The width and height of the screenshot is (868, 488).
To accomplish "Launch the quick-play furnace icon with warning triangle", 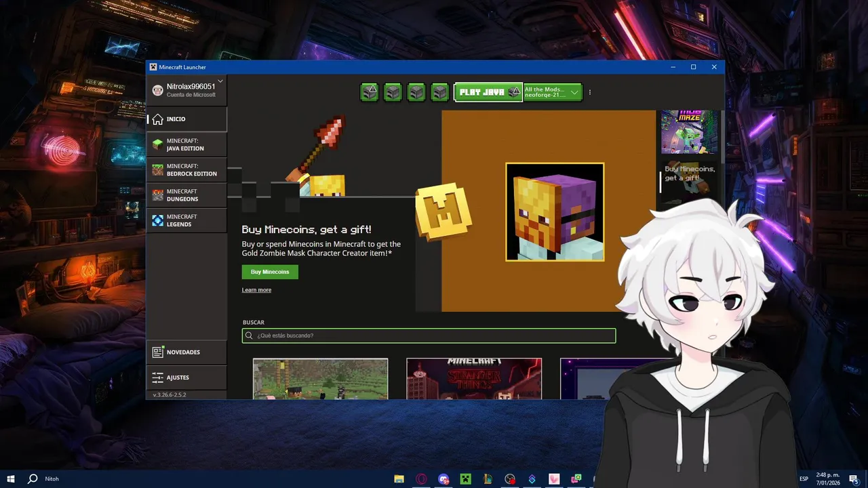I will point(370,92).
